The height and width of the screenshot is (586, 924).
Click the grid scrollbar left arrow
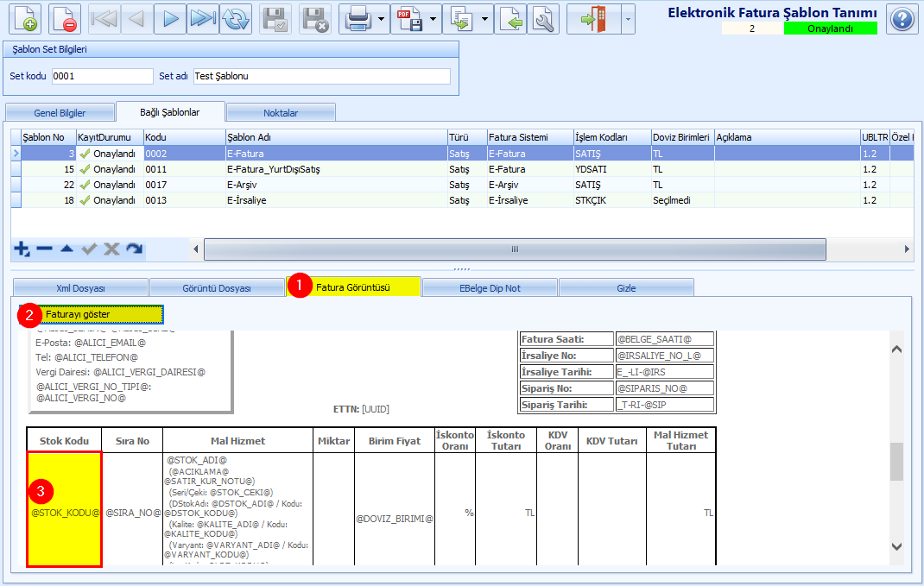[196, 249]
